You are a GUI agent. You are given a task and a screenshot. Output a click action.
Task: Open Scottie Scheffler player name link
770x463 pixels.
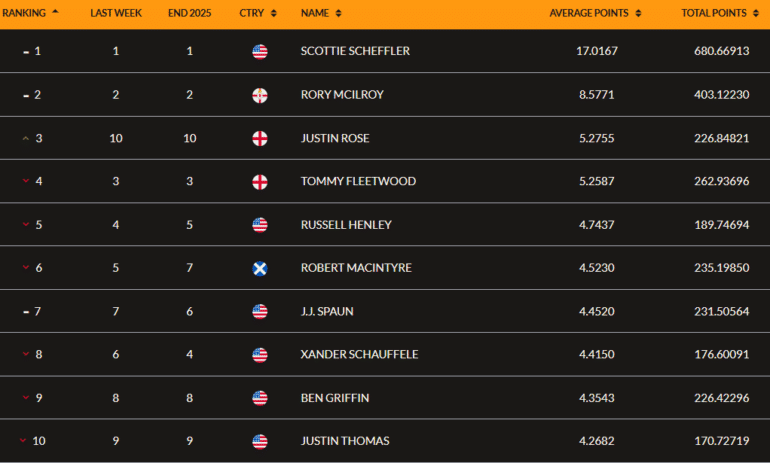tap(355, 51)
